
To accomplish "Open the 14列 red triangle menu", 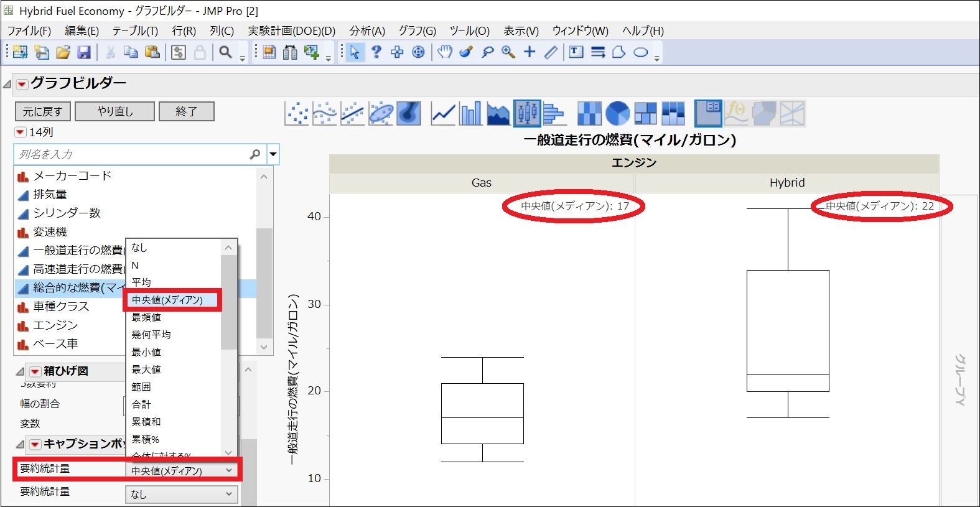I will (20, 132).
